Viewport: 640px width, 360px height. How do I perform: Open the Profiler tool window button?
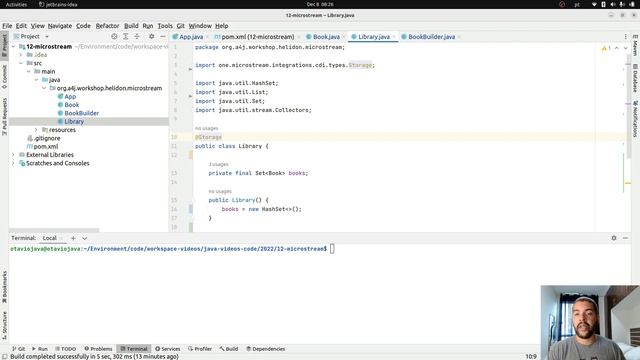[x=200, y=349]
